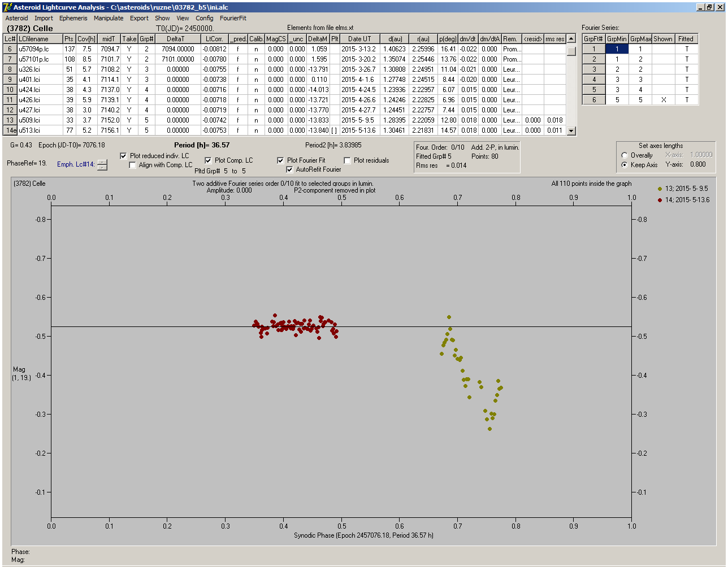Viewport: 728px width, 567px height.
Task: Open the Config menu
Action: coord(205,18)
